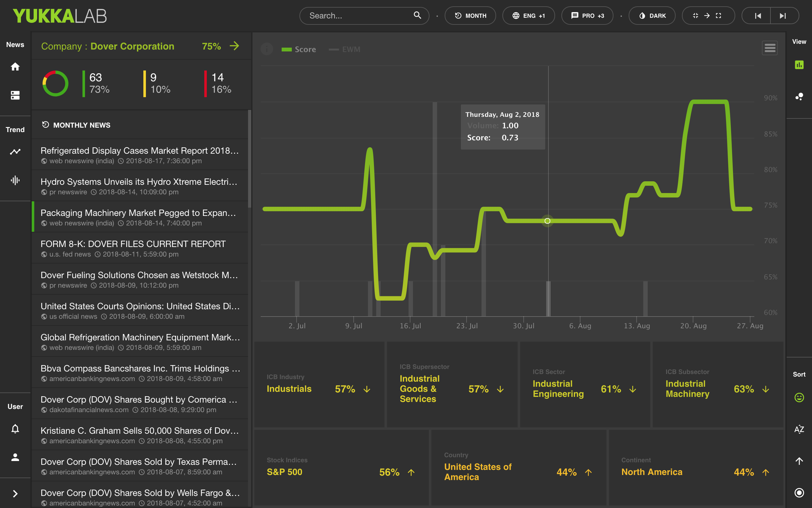The width and height of the screenshot is (812, 508).
Task: Open Hydro Systems Unveils Hydro Xtreme article
Action: click(140, 186)
